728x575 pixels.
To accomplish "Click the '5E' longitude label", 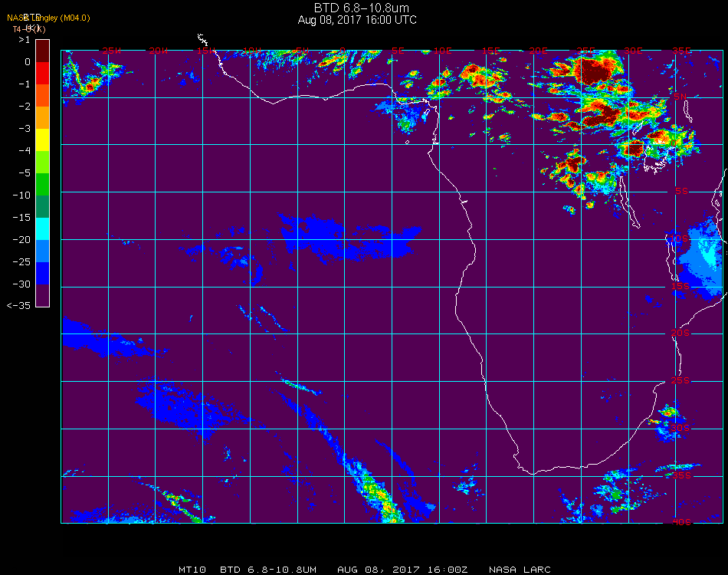I will (398, 51).
